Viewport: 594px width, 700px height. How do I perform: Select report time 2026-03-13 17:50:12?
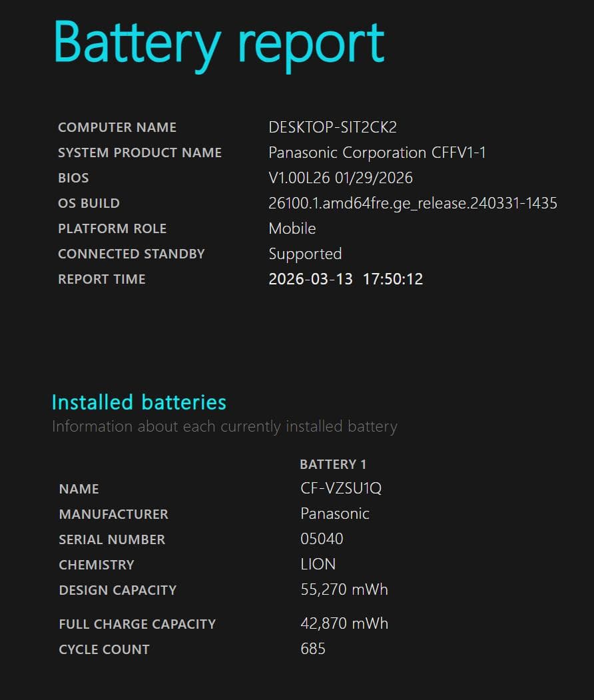click(x=346, y=279)
